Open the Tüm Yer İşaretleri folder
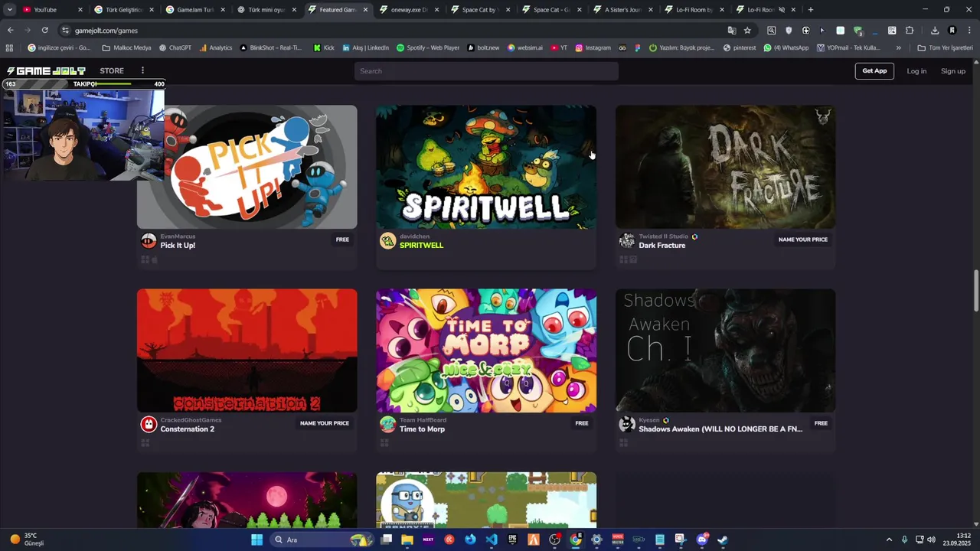This screenshot has width=980, height=551. 945,47
